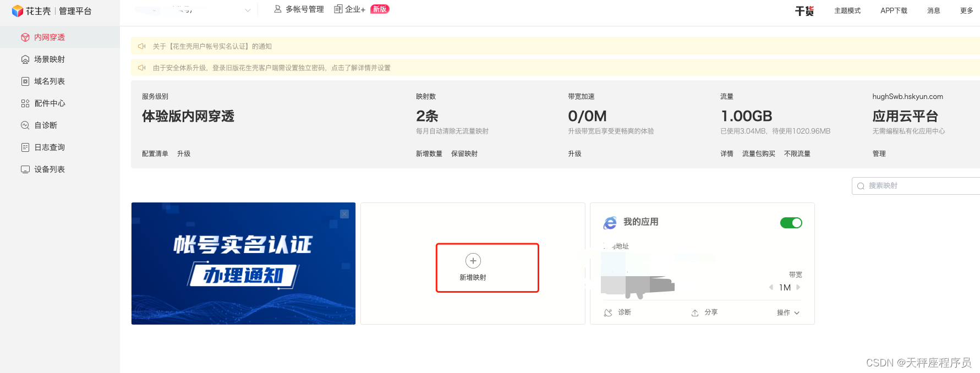
Task: Toggle the 我的应用 mapping switch off
Action: (791, 223)
